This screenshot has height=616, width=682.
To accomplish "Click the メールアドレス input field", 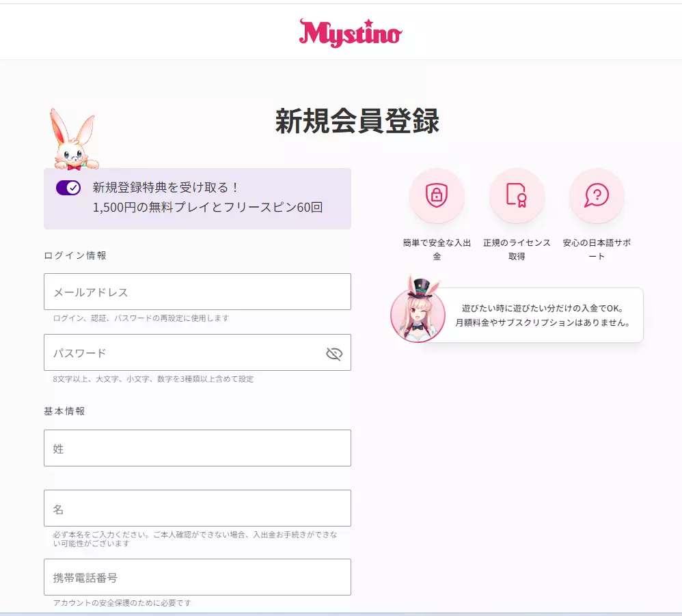I will 197,292.
